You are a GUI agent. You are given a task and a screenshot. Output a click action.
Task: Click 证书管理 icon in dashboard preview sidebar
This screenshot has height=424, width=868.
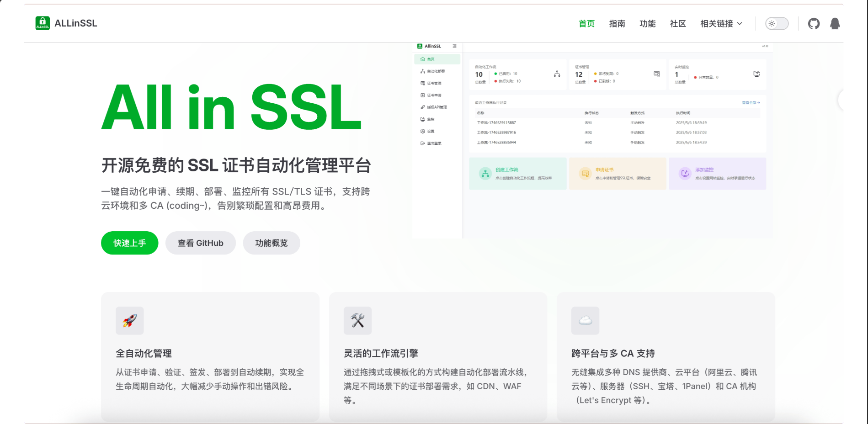pyautogui.click(x=423, y=83)
